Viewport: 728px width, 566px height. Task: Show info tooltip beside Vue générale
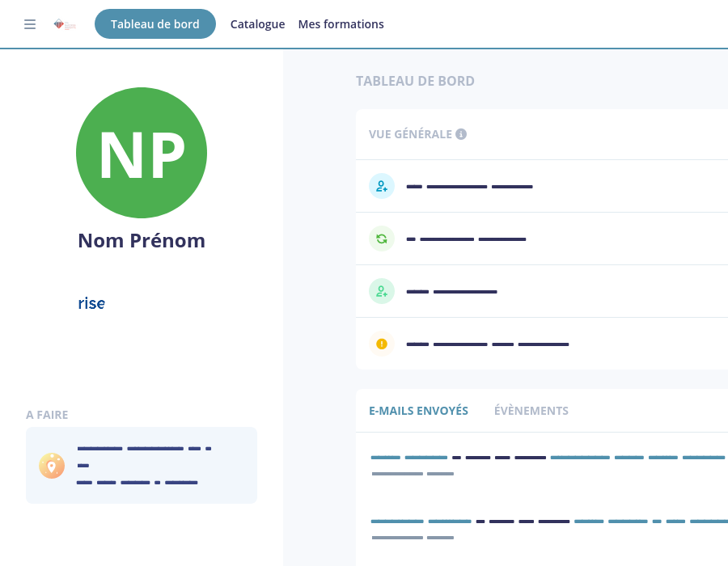tap(461, 134)
